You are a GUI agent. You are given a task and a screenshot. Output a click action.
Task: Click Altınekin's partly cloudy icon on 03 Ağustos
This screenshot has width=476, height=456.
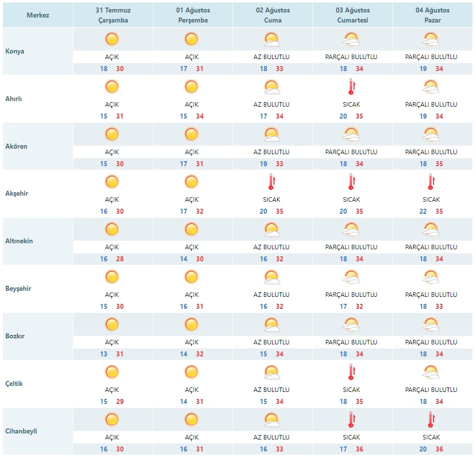pos(351,230)
